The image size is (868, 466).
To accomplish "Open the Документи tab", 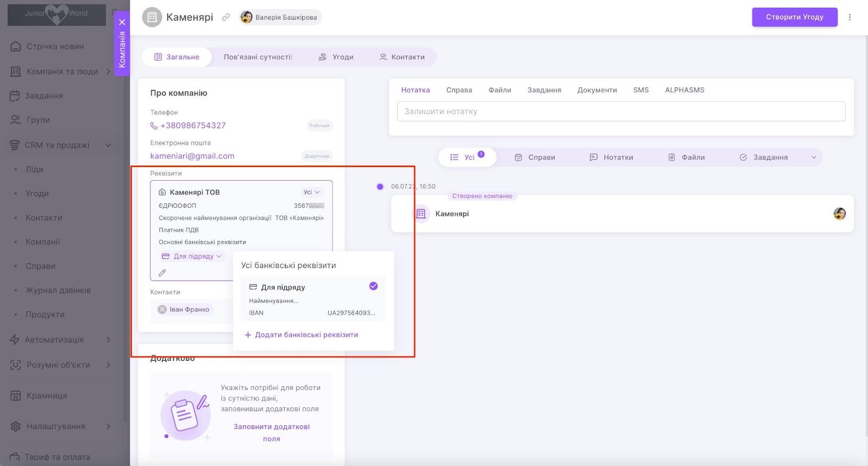I will pos(597,90).
